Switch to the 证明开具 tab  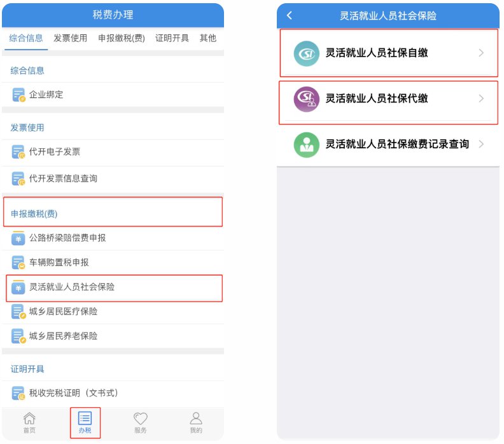coord(172,38)
